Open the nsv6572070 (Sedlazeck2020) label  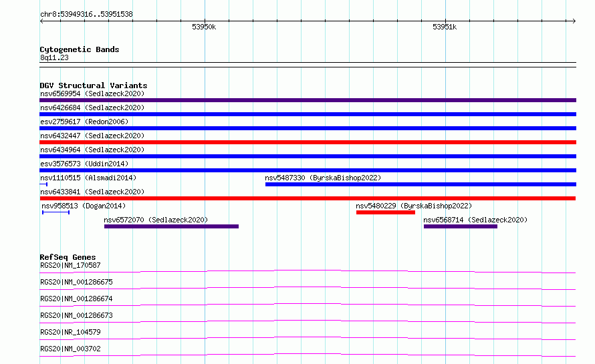[x=156, y=220]
